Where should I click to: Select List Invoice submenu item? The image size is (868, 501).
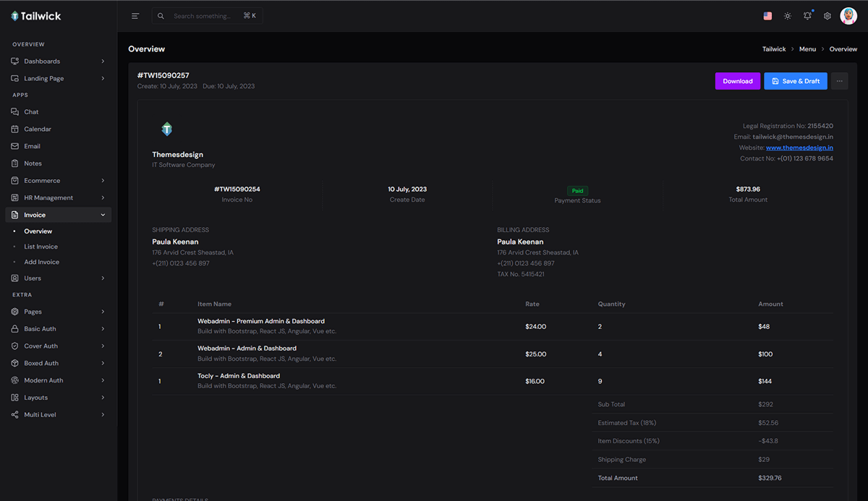pos(41,247)
